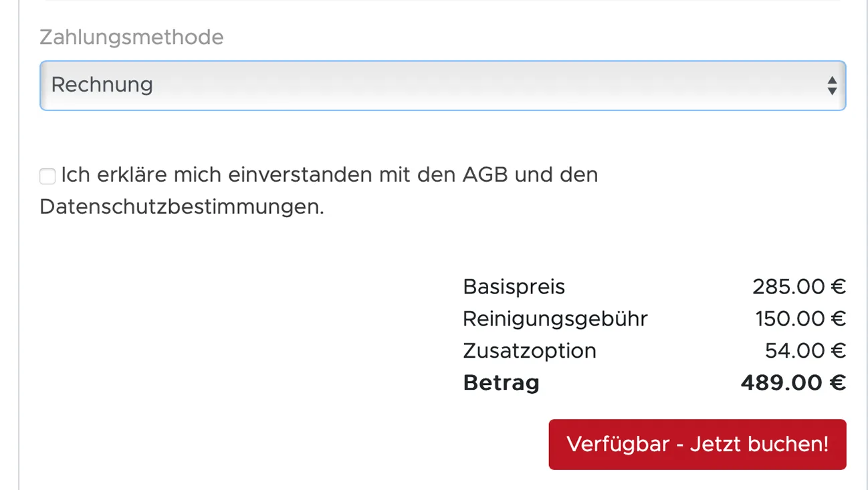The image size is (868, 490).
Task: Click the downward arrow of payment selector
Action: click(832, 91)
